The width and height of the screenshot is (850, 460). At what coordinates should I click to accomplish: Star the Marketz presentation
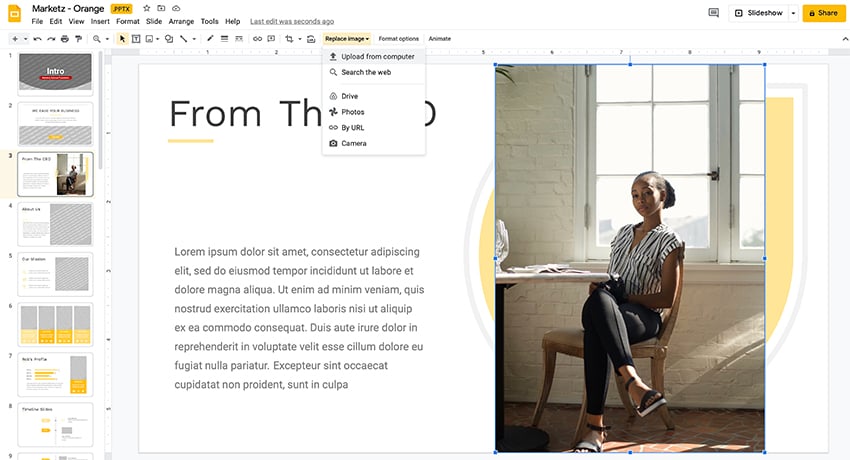[x=147, y=8]
